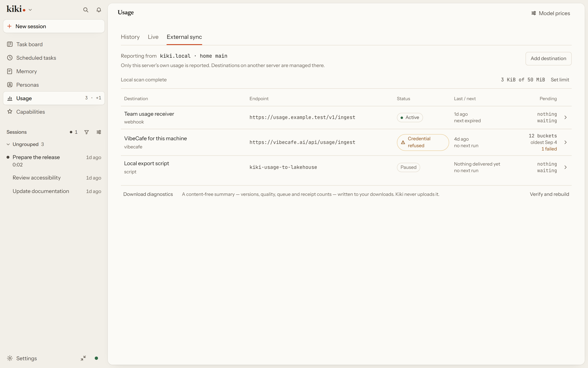This screenshot has width=588, height=368.
Task: Collapse the sidebar with the arrows icon
Action: tap(83, 358)
